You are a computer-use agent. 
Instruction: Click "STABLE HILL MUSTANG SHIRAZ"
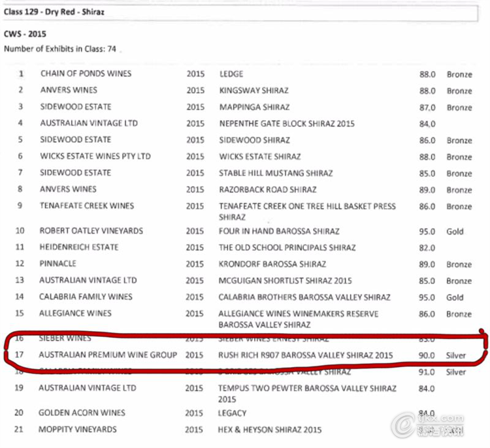pos(276,173)
